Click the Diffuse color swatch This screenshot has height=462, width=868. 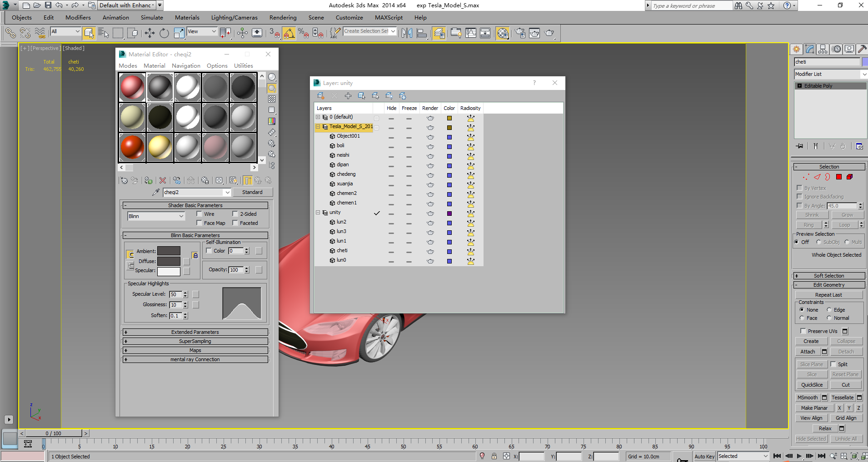click(x=169, y=261)
